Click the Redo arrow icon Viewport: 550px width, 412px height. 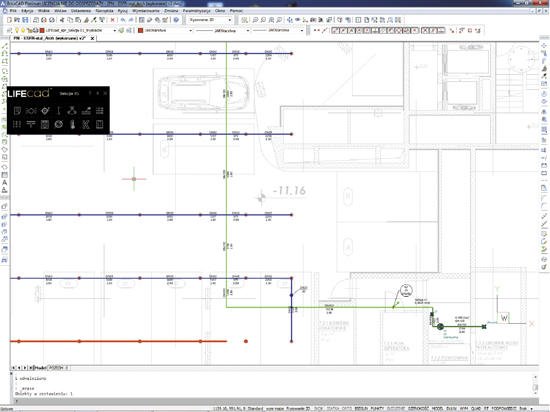click(131, 20)
